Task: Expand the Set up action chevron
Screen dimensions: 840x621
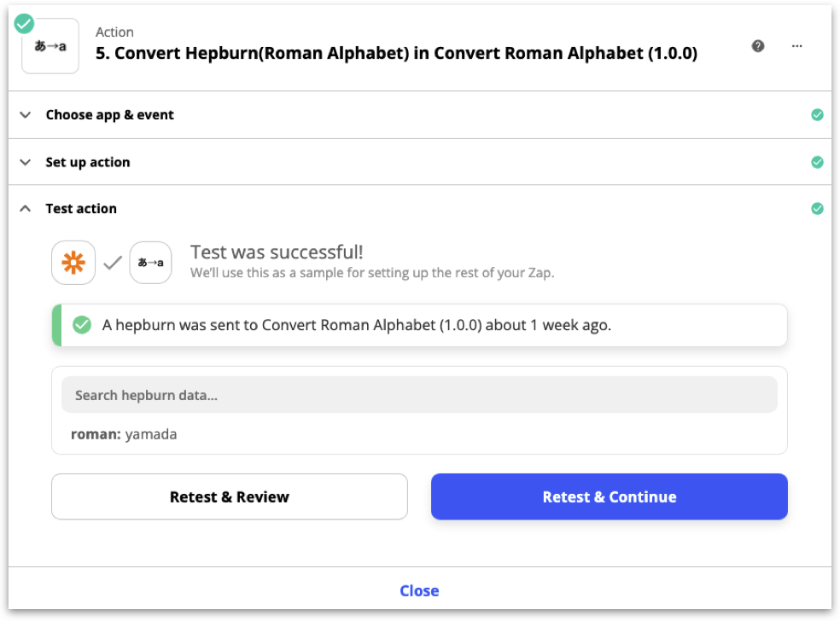Action: (26, 162)
